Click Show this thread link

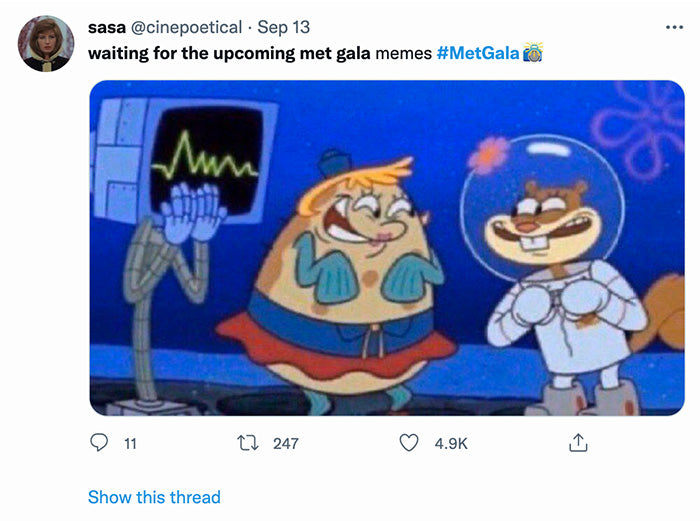coord(154,497)
